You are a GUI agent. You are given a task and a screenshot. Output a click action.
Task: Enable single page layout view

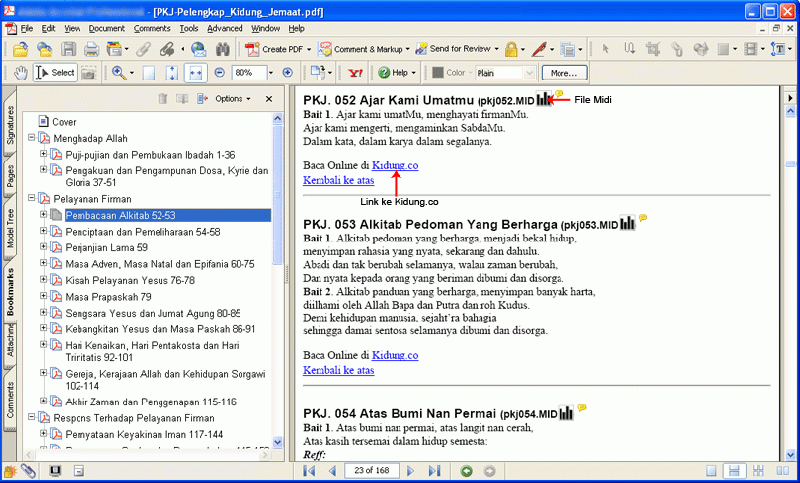(x=713, y=470)
